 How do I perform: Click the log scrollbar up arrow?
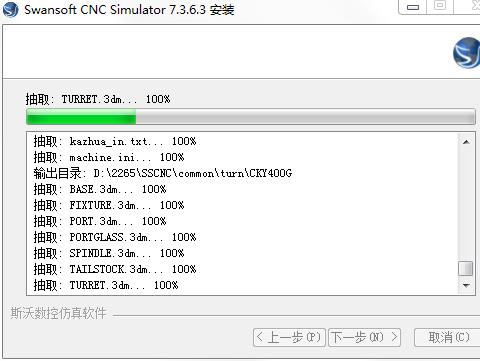click(466, 142)
